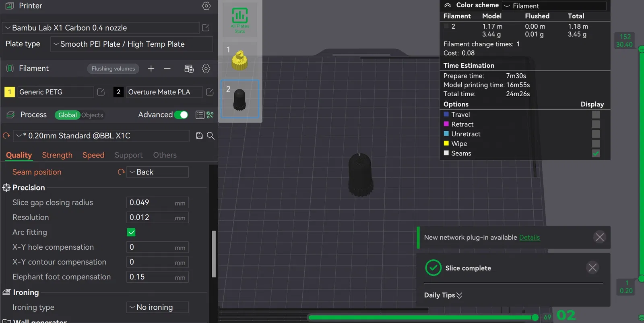Switch to the Strength tab
Viewport: 644px width, 323px height.
click(57, 155)
